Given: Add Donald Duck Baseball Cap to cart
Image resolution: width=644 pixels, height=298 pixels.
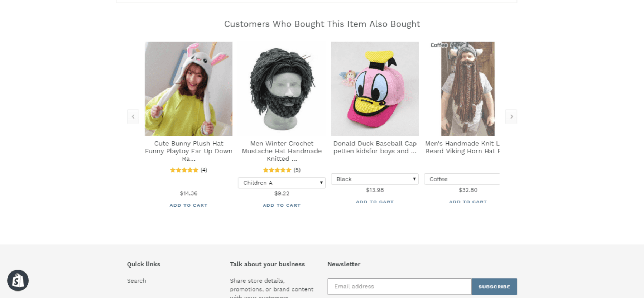Looking at the screenshot, I should pos(375,202).
